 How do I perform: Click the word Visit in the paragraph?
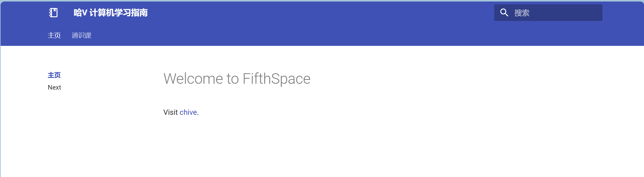point(170,112)
